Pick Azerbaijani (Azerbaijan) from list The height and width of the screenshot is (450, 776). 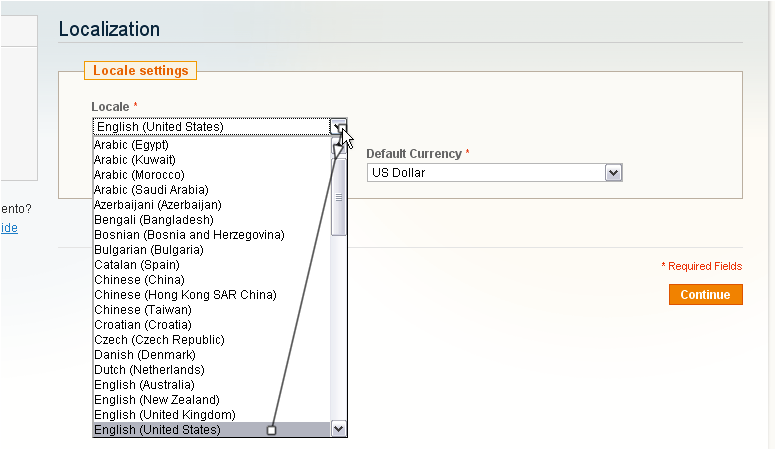(157, 205)
